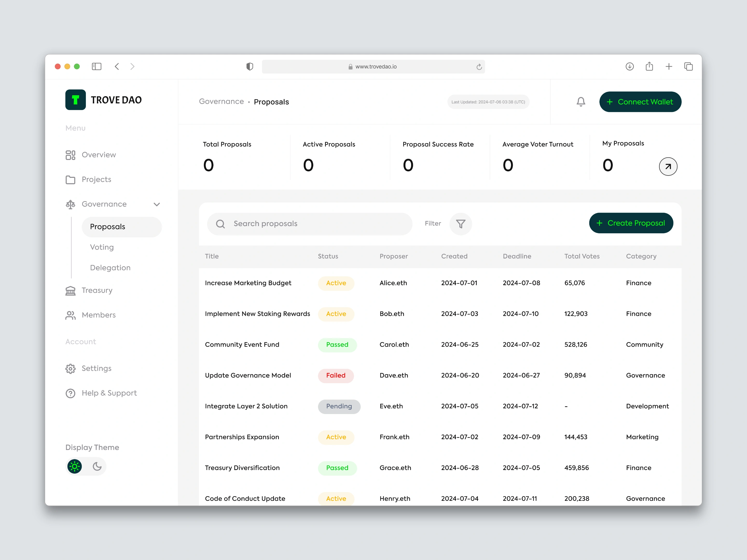Open the Overview grid icon

click(x=70, y=155)
